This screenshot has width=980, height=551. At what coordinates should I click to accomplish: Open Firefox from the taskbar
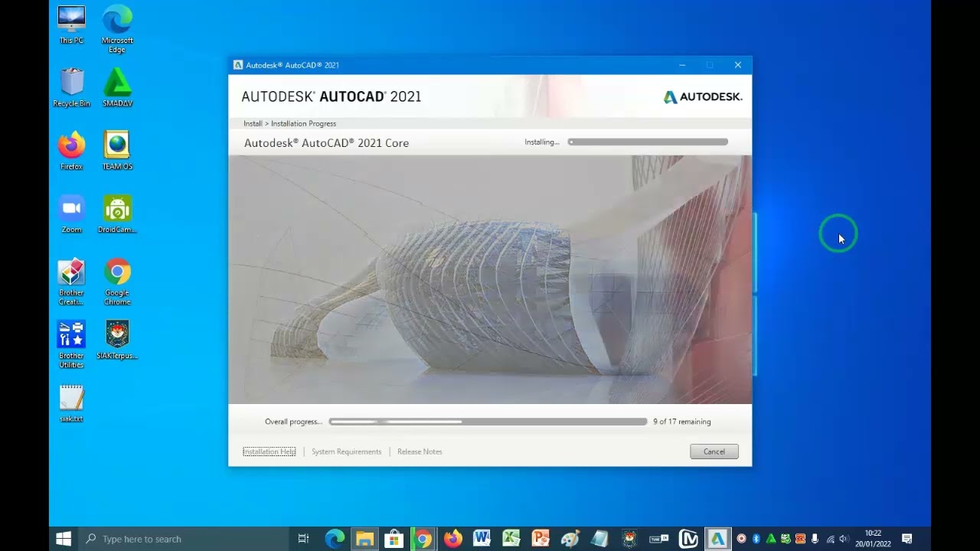[452, 539]
